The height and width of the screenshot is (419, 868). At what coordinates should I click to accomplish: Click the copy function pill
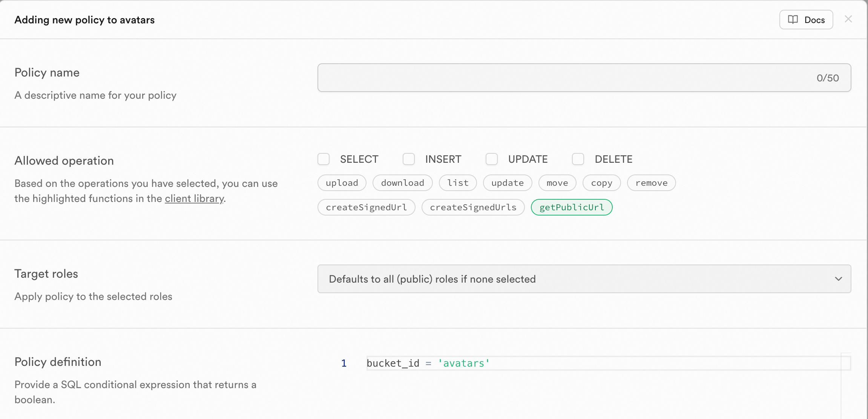click(601, 183)
